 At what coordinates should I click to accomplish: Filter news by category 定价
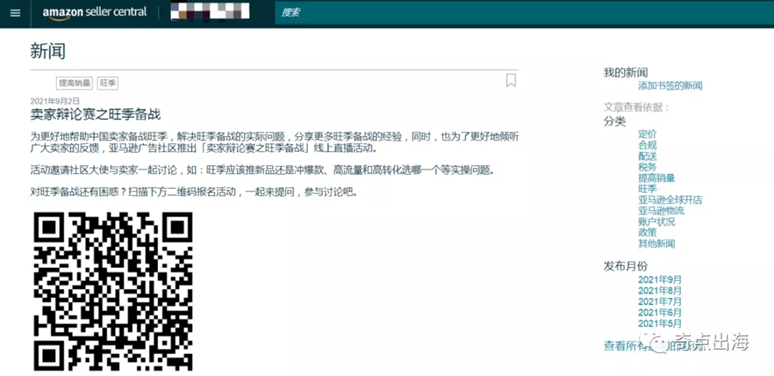click(x=647, y=134)
